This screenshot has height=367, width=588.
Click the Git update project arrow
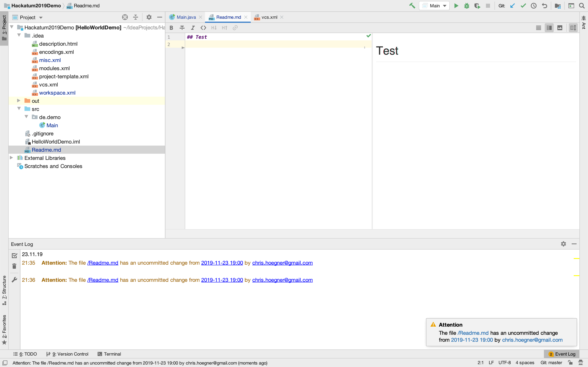(512, 6)
